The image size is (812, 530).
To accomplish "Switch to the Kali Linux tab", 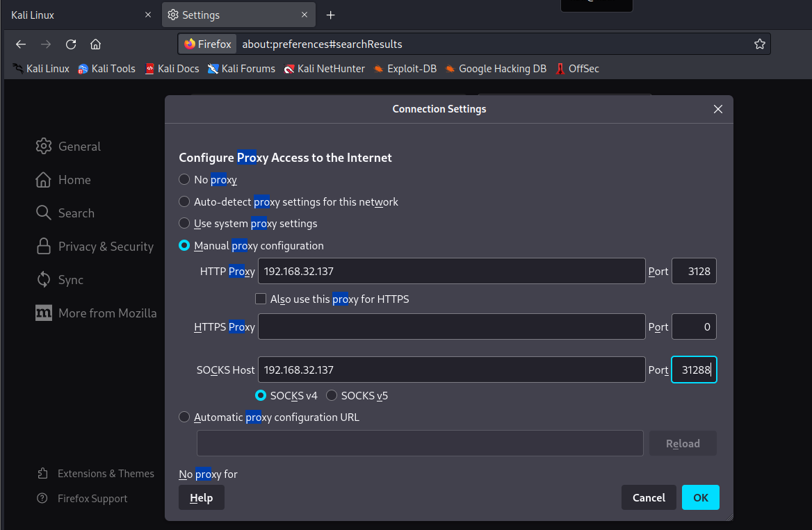I will [x=76, y=15].
